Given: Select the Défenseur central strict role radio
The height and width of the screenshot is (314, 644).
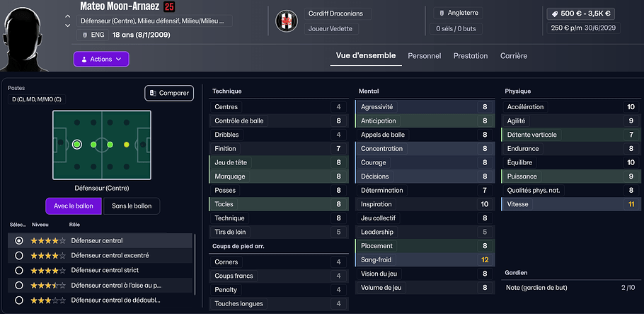Looking at the screenshot, I should (19, 270).
